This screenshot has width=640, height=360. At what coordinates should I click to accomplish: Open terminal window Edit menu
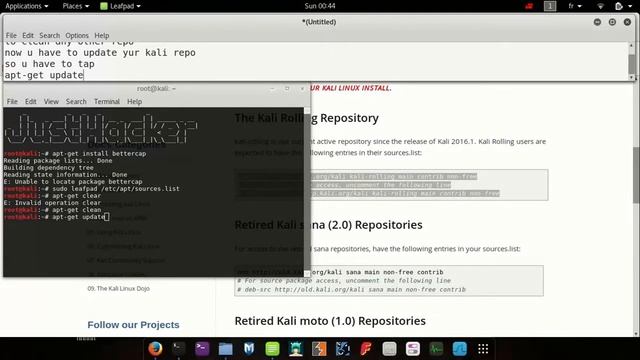[31, 102]
